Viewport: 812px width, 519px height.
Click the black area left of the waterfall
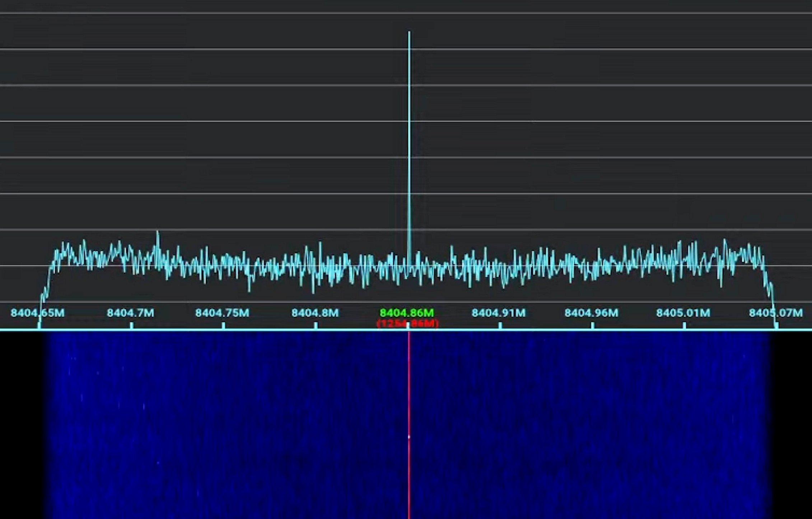(x=20, y=424)
